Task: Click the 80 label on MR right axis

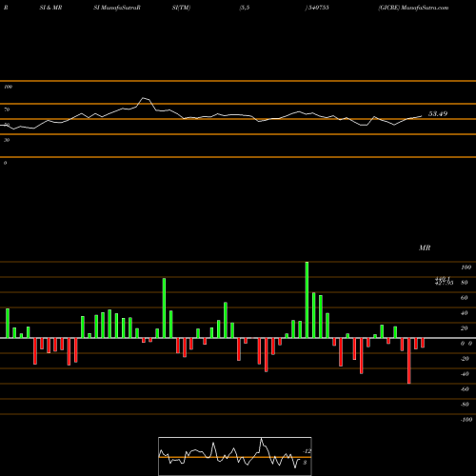Action: 465,283
